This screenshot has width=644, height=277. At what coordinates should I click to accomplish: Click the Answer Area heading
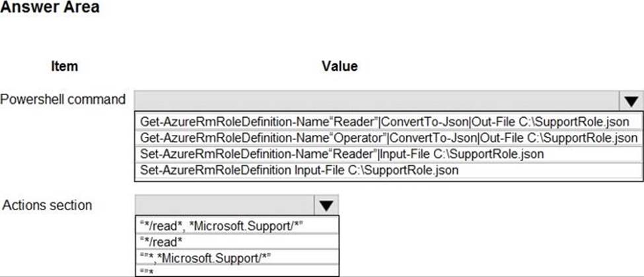[50, 8]
